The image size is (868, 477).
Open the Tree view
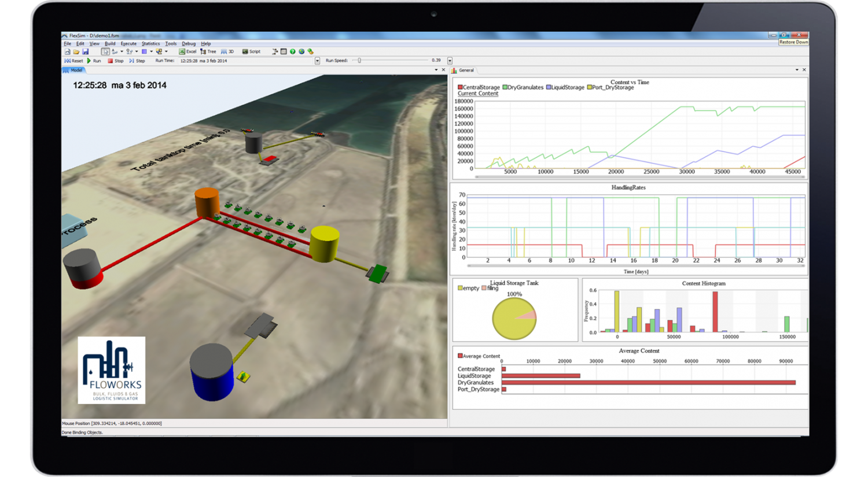[x=208, y=51]
